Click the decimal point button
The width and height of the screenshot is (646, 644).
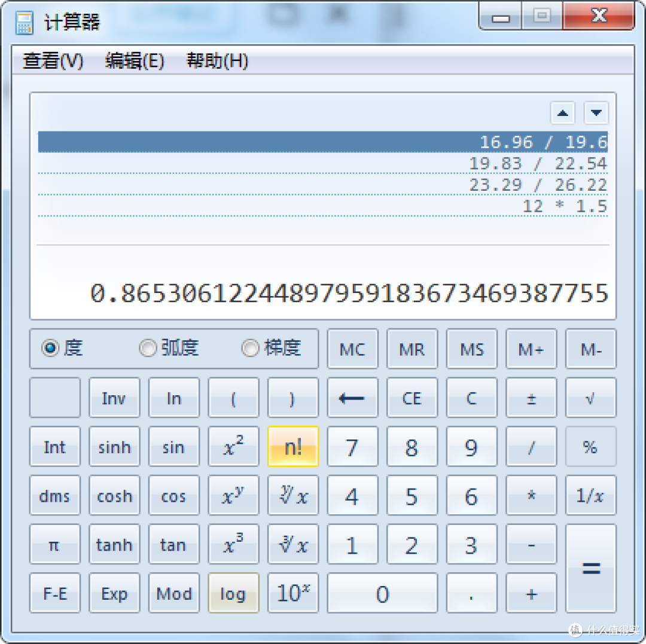point(472,593)
